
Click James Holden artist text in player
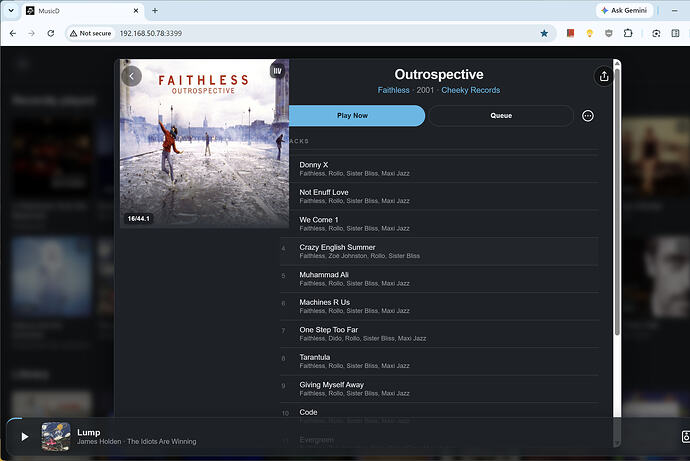[x=99, y=442]
